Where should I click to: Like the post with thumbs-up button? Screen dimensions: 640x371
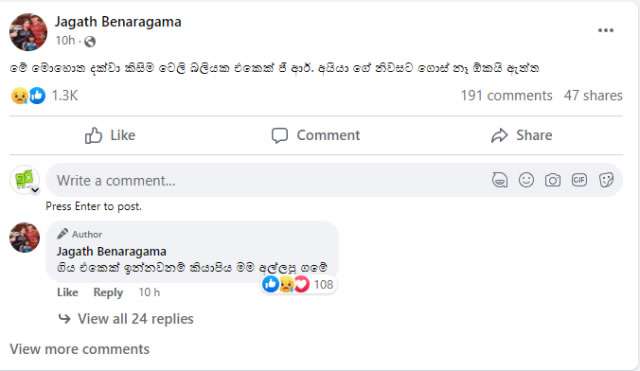110,136
